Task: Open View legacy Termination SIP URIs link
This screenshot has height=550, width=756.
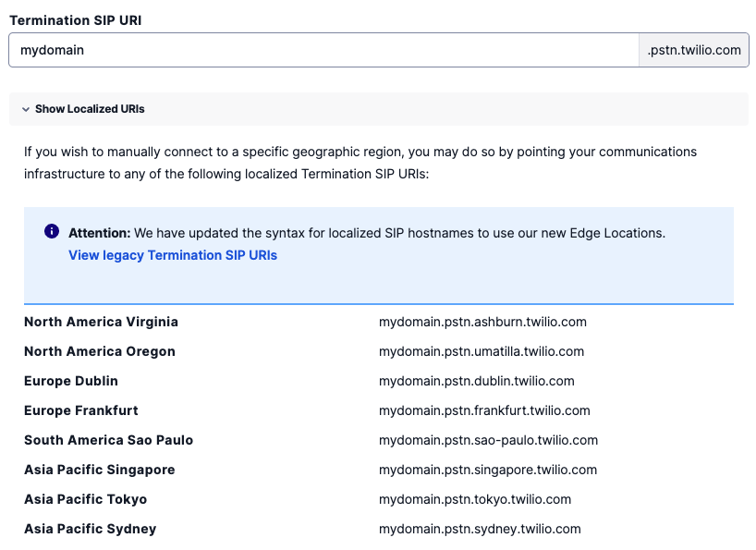Action: point(173,255)
